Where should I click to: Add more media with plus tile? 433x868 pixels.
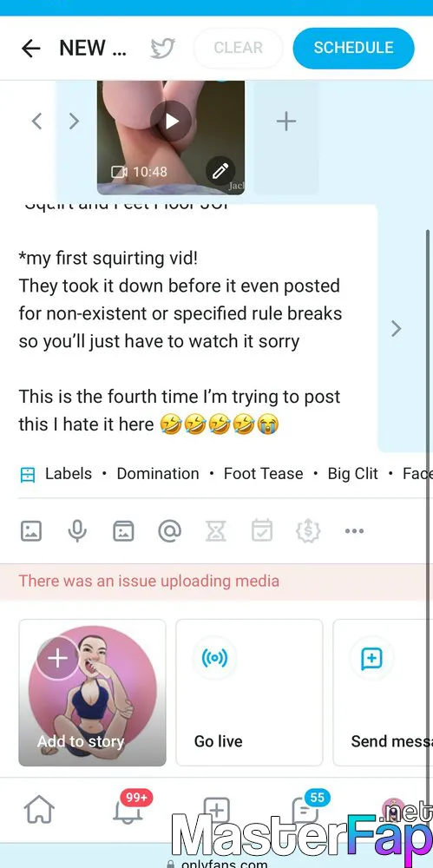point(286,122)
